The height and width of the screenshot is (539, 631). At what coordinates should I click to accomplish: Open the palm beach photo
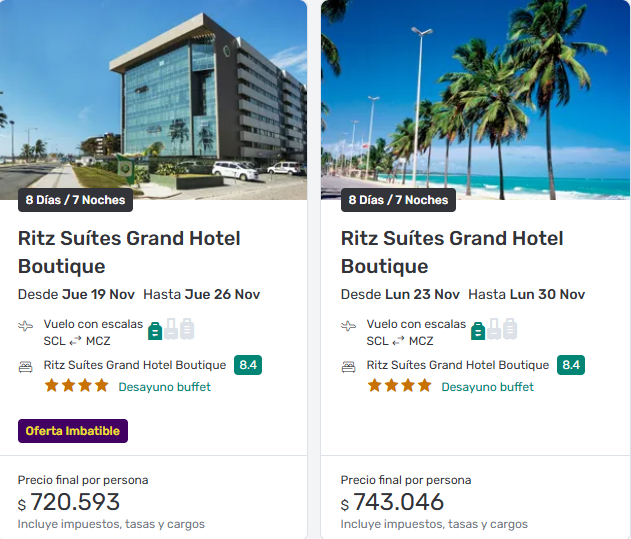tap(476, 100)
